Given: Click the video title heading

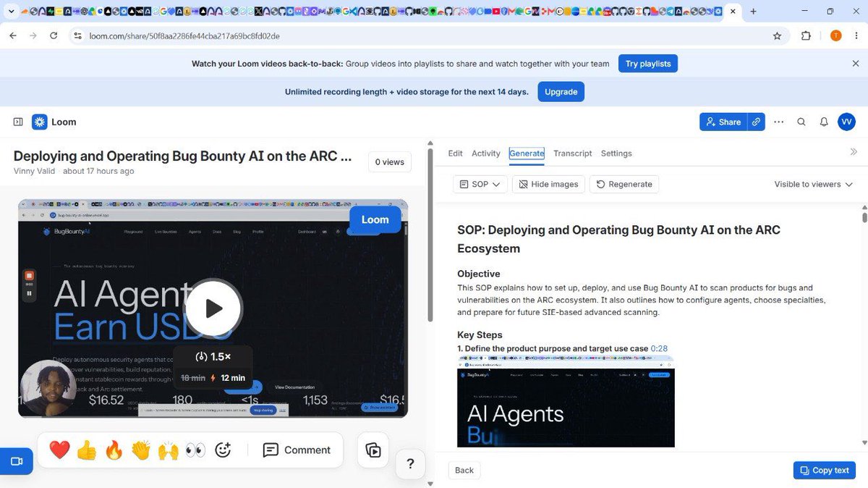Looking at the screenshot, I should 183,156.
